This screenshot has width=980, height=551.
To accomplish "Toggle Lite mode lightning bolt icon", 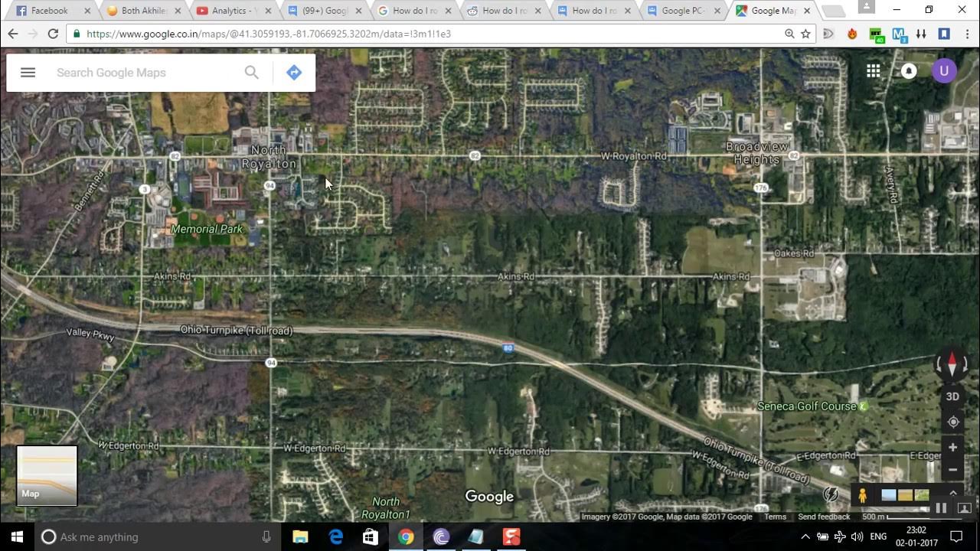I will pos(831,494).
